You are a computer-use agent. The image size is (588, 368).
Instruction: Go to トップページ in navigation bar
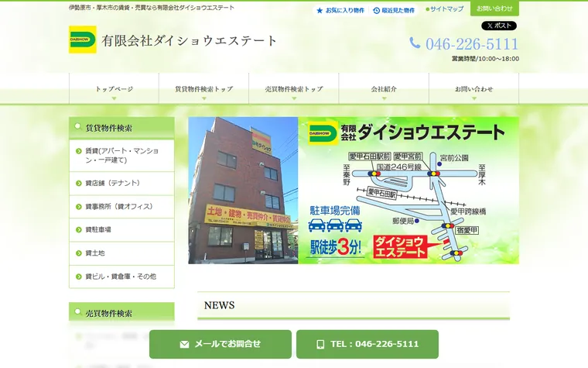[114, 89]
